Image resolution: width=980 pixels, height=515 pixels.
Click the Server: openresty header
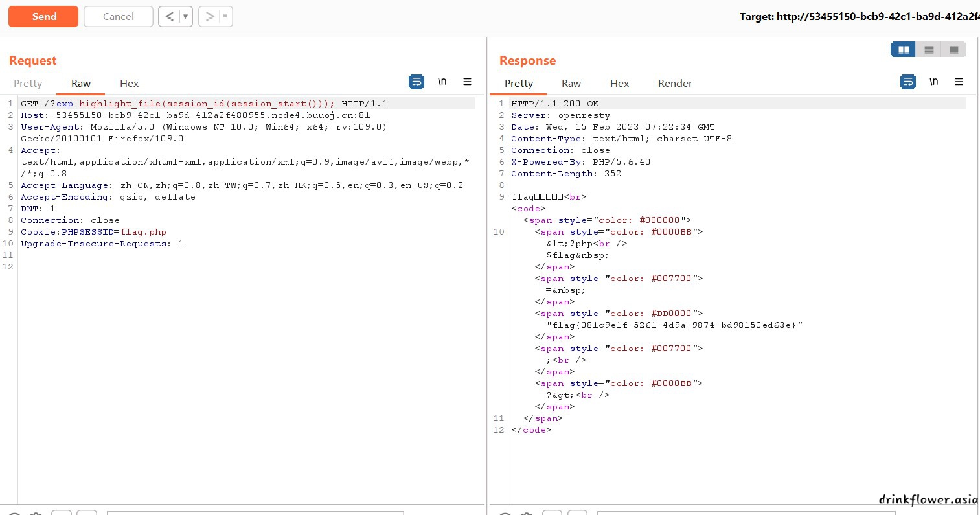click(560, 115)
